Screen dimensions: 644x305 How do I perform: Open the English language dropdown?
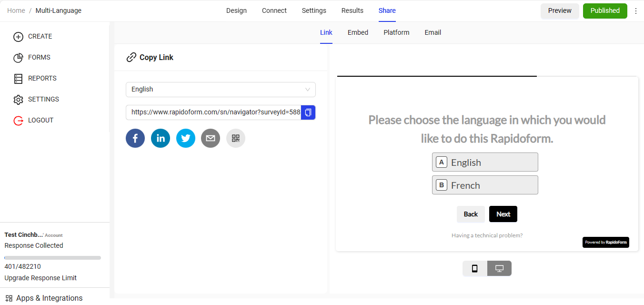point(221,90)
